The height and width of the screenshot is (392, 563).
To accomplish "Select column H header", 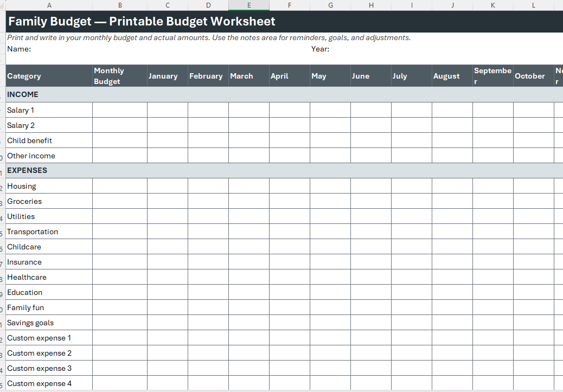I will coord(371,5).
